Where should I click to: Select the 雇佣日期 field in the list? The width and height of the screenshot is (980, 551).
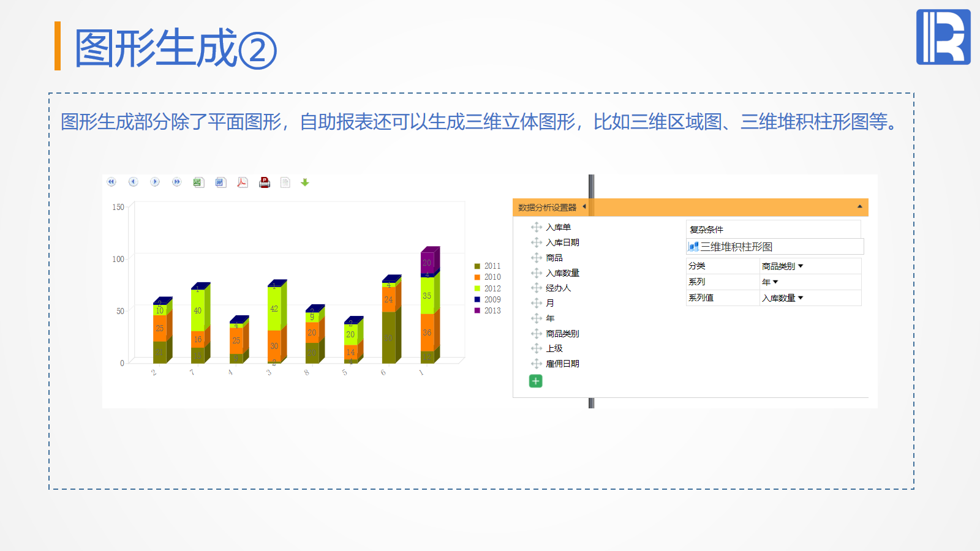(x=563, y=364)
